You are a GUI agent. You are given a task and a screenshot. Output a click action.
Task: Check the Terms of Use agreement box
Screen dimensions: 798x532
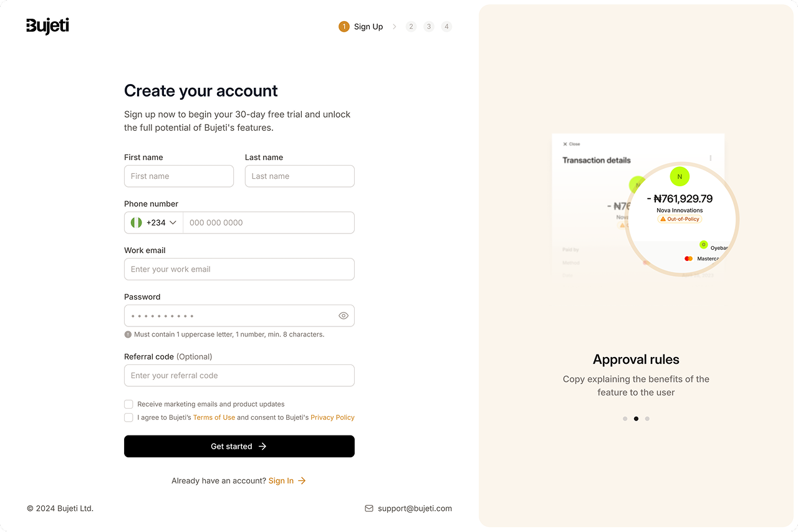point(128,417)
